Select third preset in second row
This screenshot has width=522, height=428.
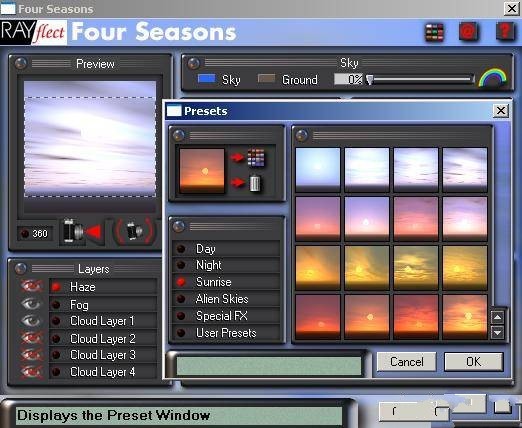[x=416, y=219]
